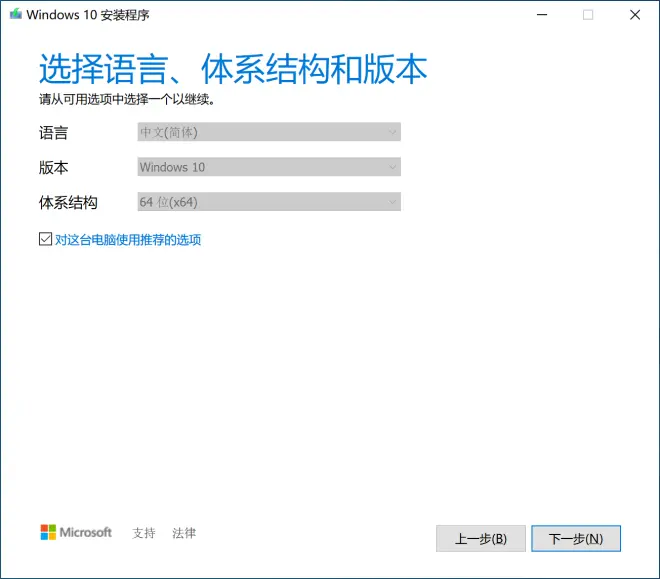Click the text 请从可用选项中选择一个以继续。
The width and height of the screenshot is (660, 579).
(127, 99)
